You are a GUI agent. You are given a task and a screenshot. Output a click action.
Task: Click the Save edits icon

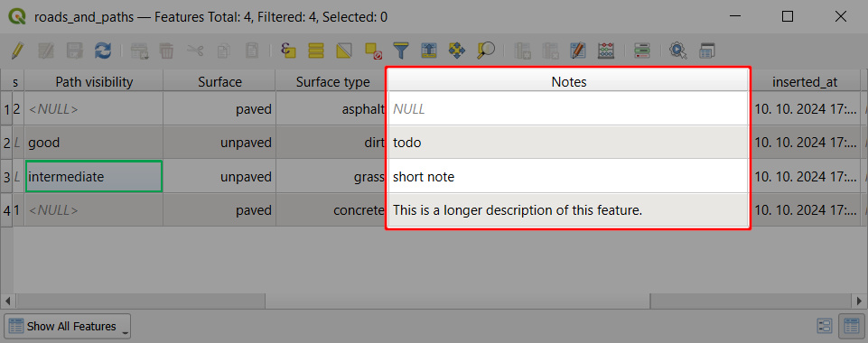[x=74, y=51]
